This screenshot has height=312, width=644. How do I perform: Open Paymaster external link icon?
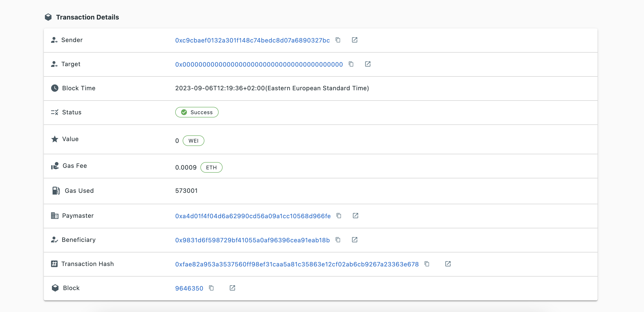click(355, 216)
